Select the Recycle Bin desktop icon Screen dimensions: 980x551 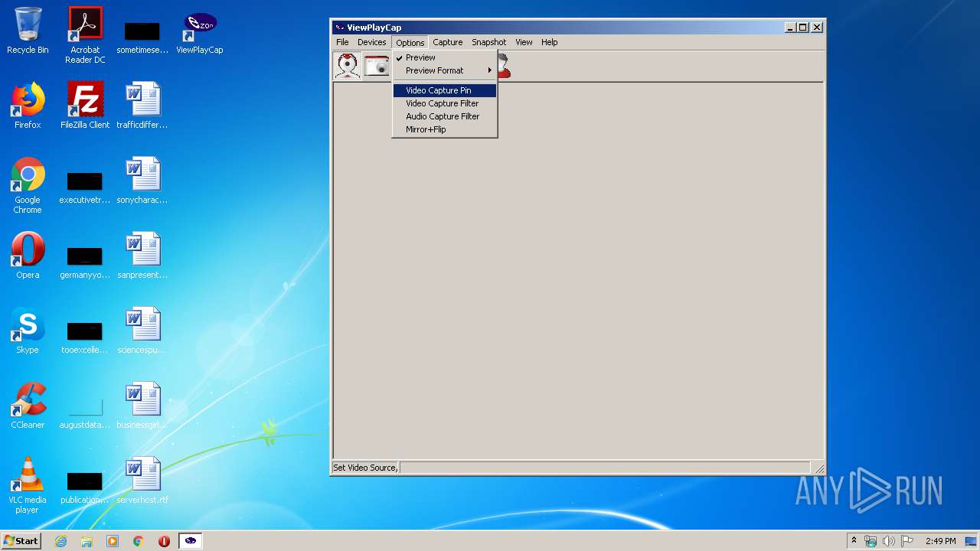28,31
